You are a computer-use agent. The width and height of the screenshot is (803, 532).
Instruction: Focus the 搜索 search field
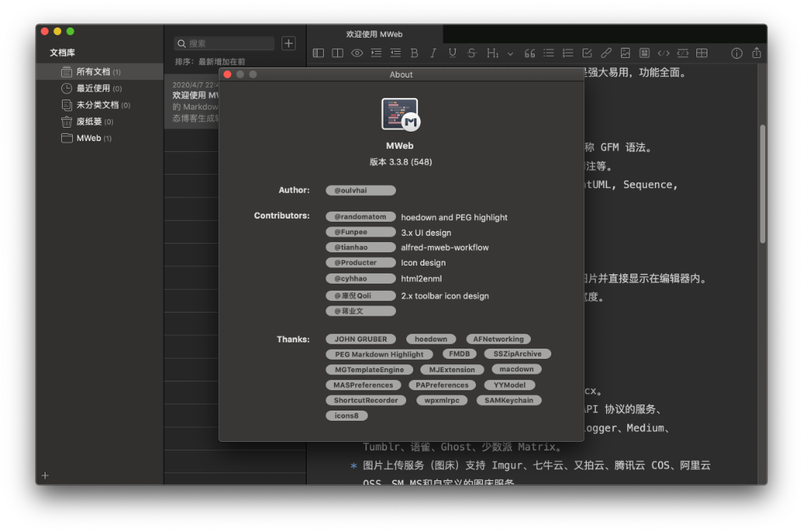(x=224, y=43)
